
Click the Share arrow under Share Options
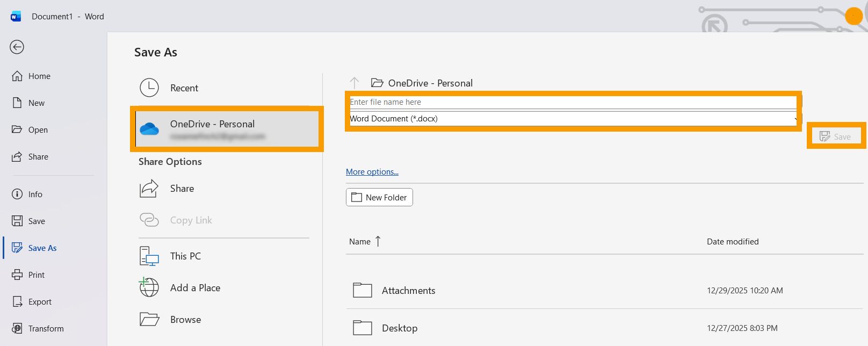tap(149, 189)
